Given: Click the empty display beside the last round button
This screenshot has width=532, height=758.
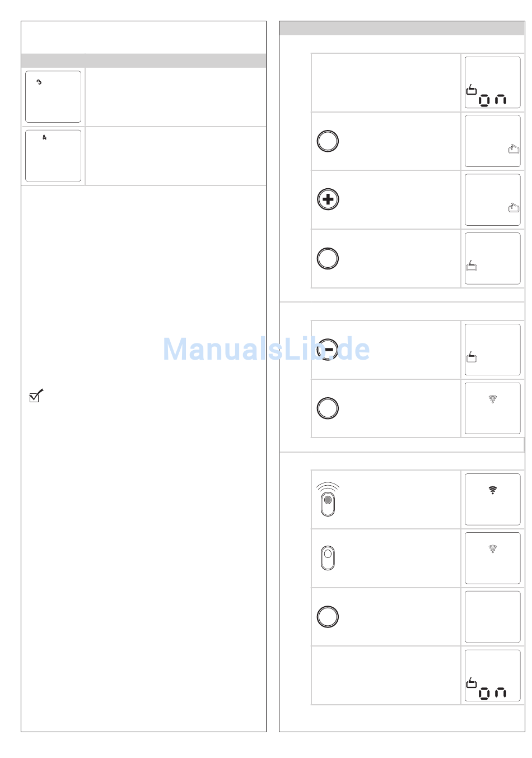Looking at the screenshot, I should tap(493, 617).
